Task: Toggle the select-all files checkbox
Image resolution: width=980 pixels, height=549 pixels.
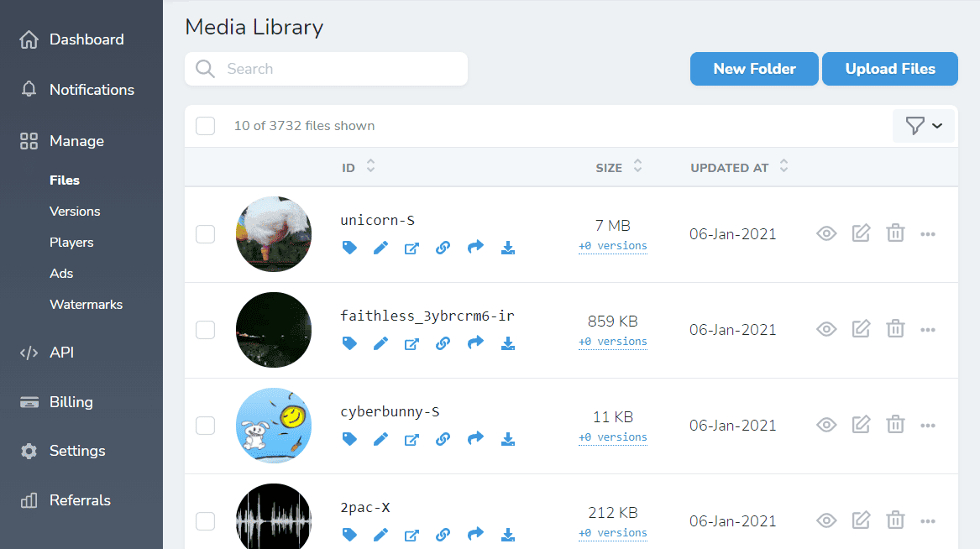Action: click(206, 126)
